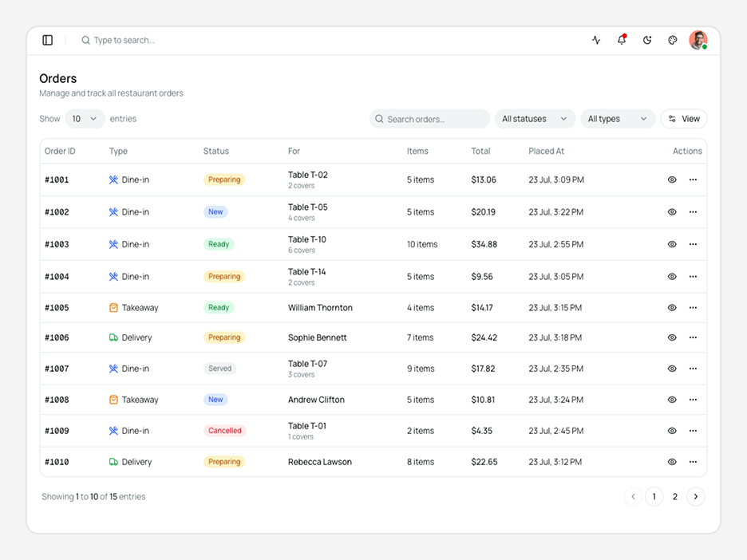747x560 pixels.
Task: Toggle the sidebar panel icon
Action: (x=48, y=40)
